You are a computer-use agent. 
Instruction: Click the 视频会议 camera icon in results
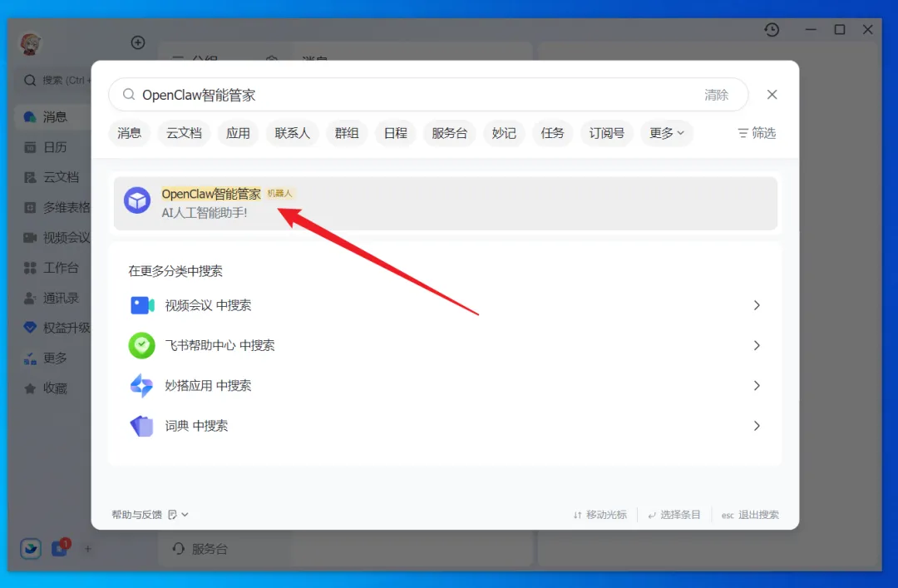click(142, 305)
